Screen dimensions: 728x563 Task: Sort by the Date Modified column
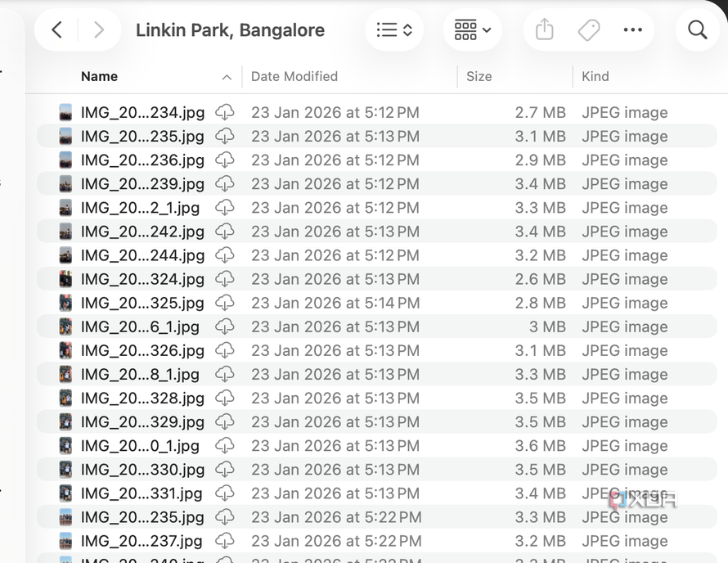pos(294,76)
